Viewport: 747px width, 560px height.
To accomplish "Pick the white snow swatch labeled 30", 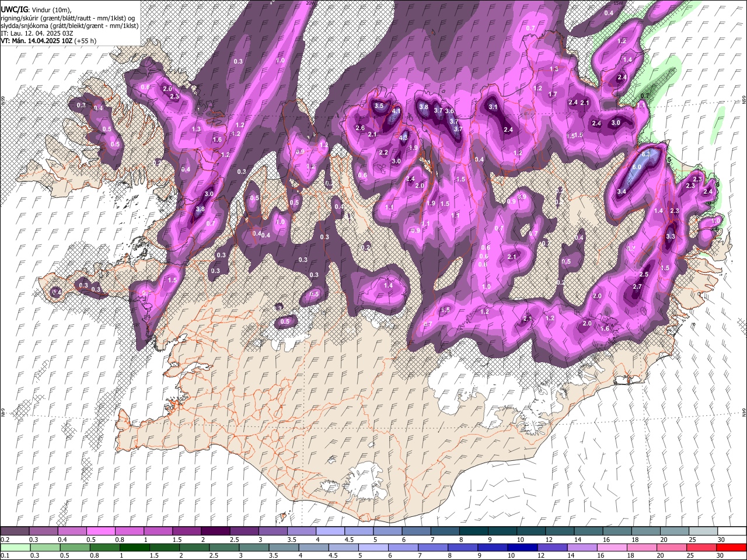I will tap(731, 531).
